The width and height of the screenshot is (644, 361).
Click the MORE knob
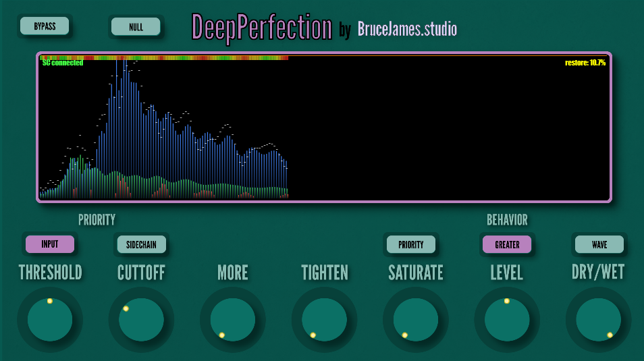pos(233,320)
